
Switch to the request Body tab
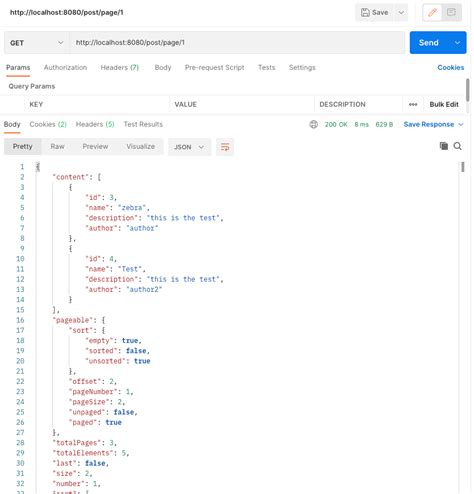[x=163, y=68]
